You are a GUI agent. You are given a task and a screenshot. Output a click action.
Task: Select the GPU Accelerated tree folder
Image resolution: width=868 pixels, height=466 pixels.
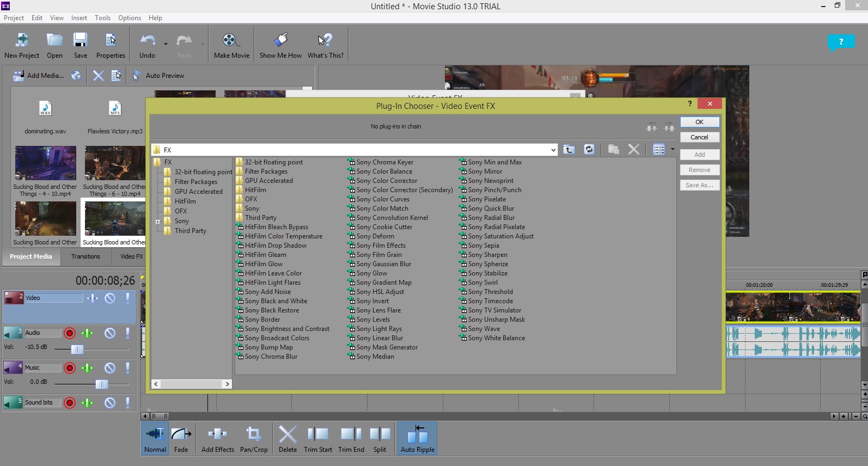199,192
